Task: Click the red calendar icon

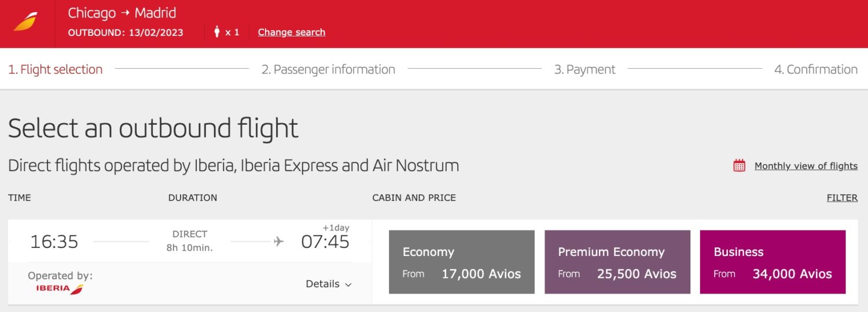Action: coord(739,166)
